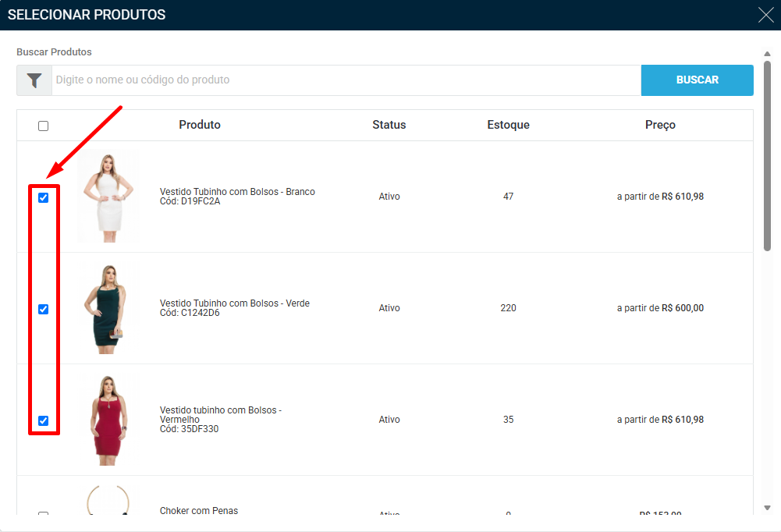Click product name Vestido Tubinho com Bolsos - Branco
The width and height of the screenshot is (781, 532).
237,192
